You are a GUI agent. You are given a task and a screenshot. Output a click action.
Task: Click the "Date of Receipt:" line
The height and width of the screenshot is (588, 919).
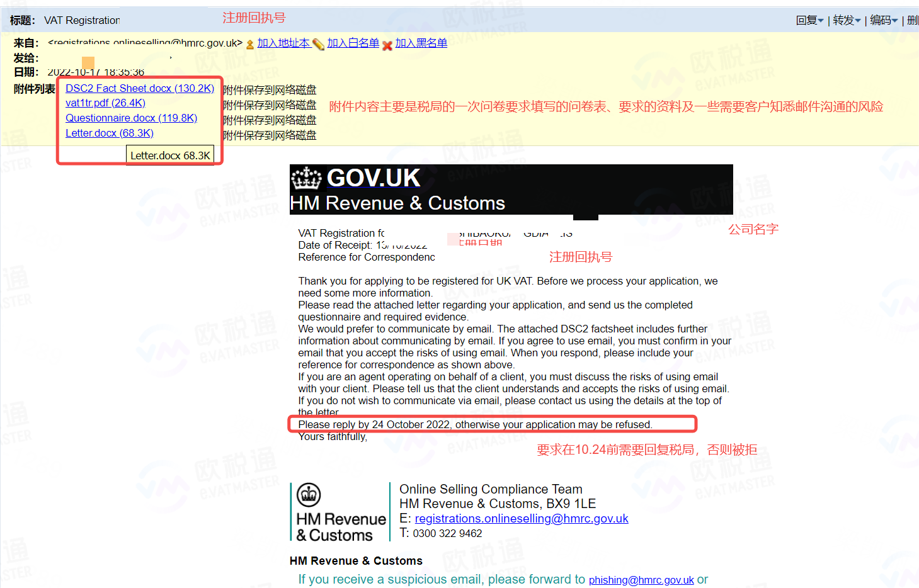pos(363,245)
